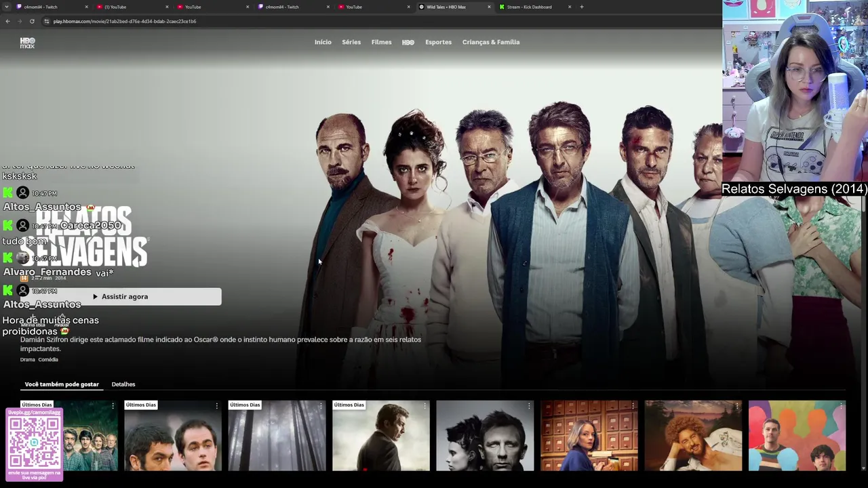Screen dimensions: 868x488
Task: Open the Esportes section
Action: point(438,42)
